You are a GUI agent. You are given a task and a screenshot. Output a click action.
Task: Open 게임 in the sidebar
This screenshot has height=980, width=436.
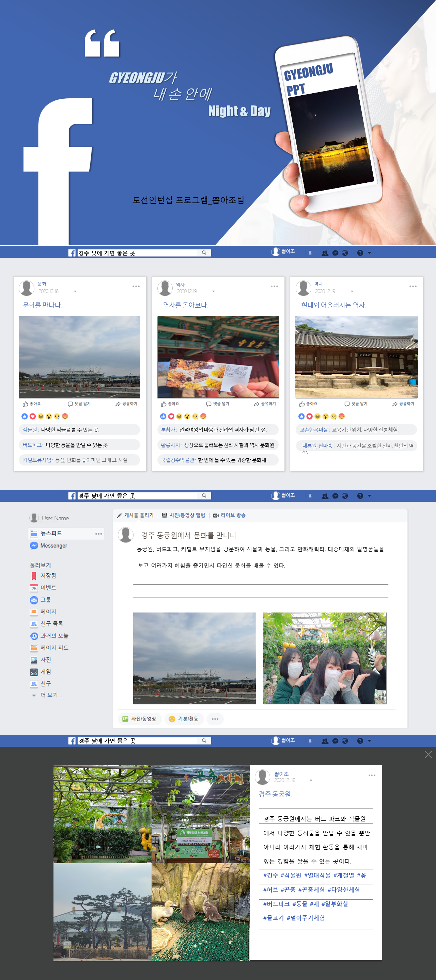click(45, 672)
